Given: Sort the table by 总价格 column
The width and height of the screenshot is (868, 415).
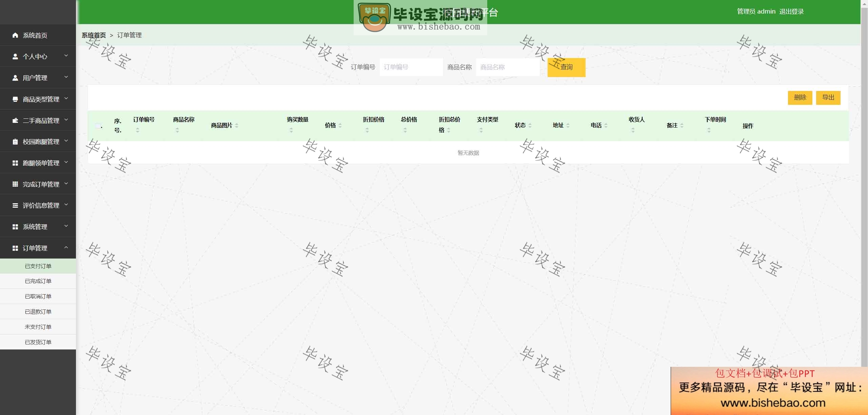Looking at the screenshot, I should (x=405, y=130).
